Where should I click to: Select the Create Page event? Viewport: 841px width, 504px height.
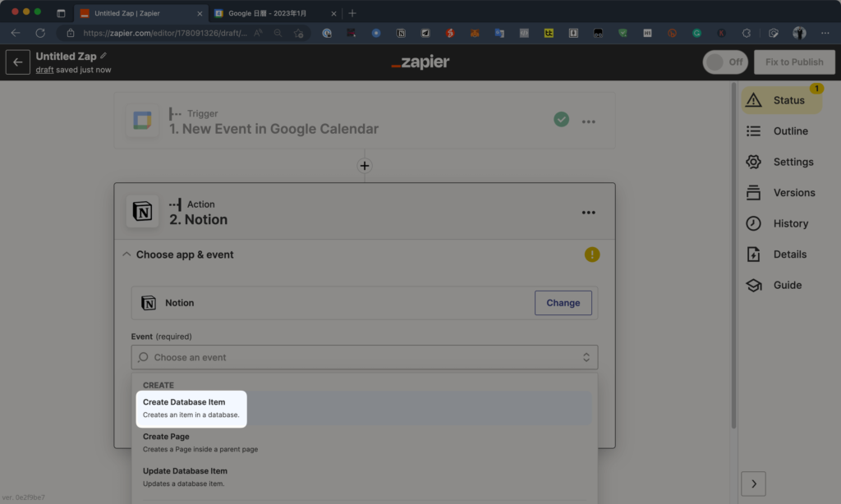pyautogui.click(x=364, y=442)
